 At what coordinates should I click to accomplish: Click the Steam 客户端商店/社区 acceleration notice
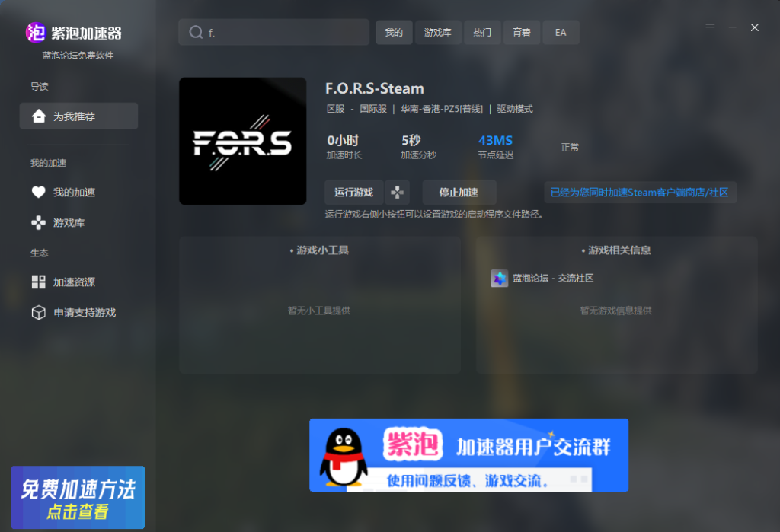(640, 192)
